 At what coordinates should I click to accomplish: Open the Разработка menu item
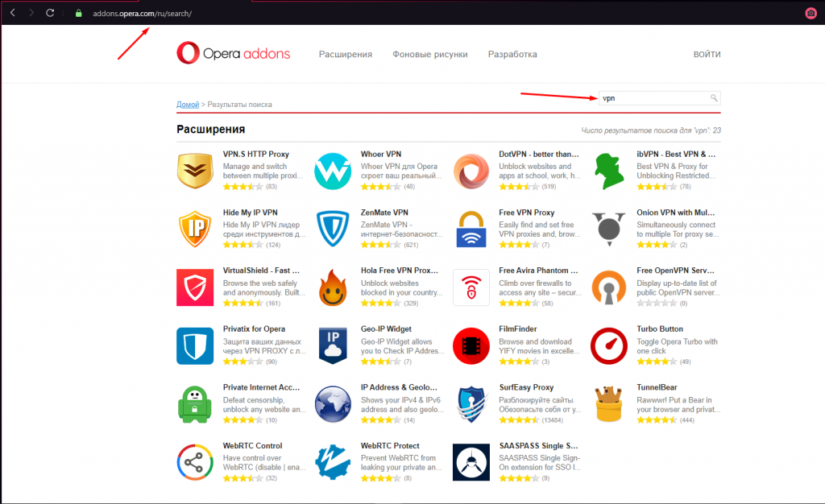(512, 55)
